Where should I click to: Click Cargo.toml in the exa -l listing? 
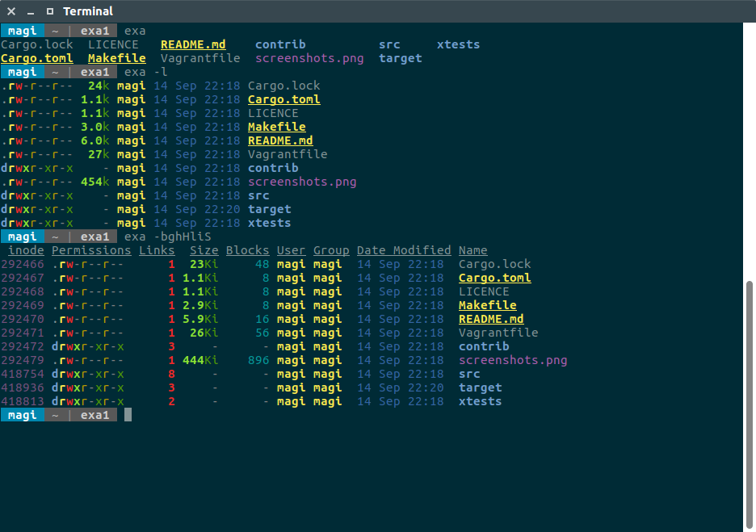click(x=284, y=99)
